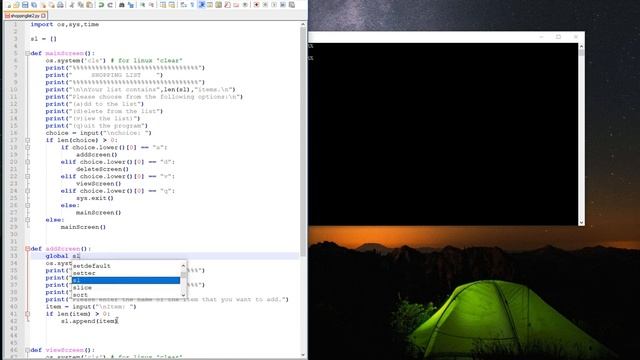Maximize the console window
This screenshot has width=640, height=360.
(558, 37)
